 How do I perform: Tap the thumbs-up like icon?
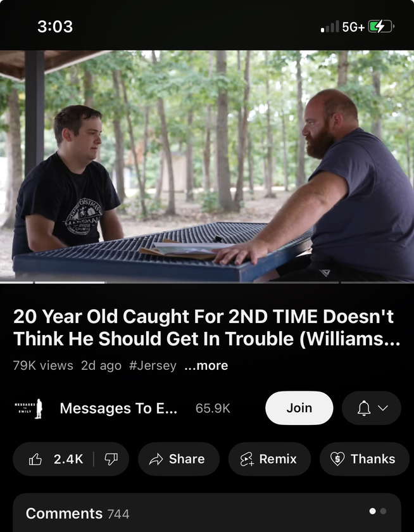pyautogui.click(x=35, y=459)
